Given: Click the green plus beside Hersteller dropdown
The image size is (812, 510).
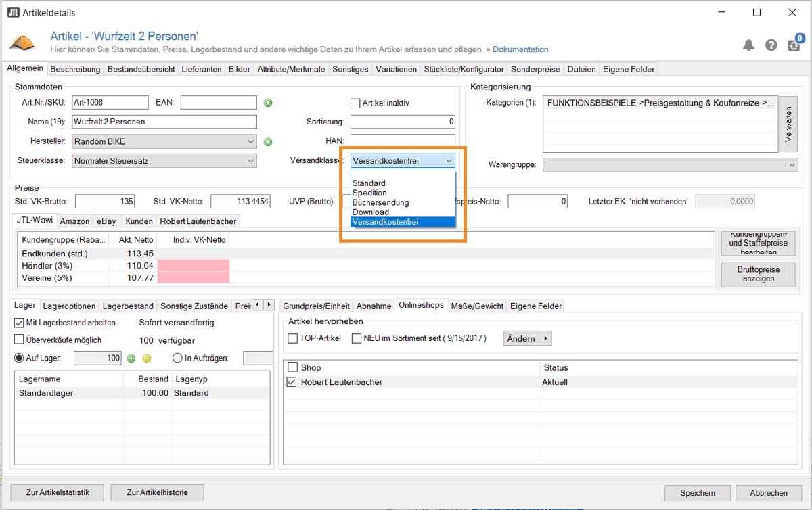Looking at the screenshot, I should point(268,142).
